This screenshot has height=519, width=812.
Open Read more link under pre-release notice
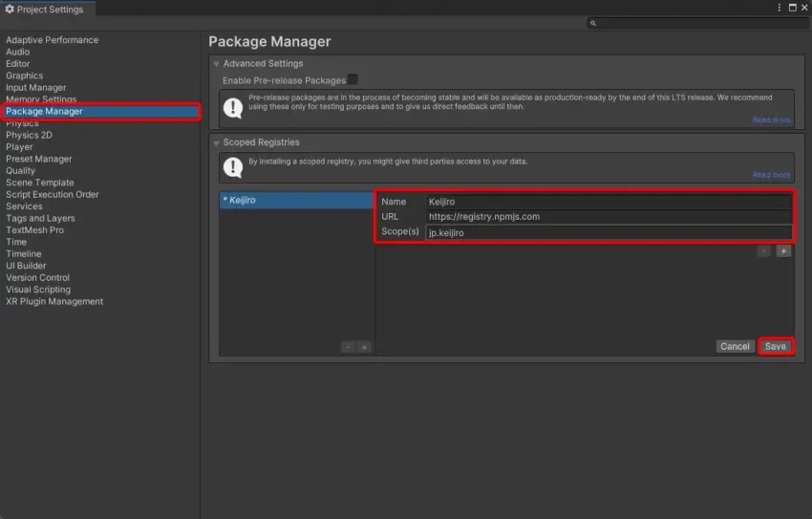(771, 119)
